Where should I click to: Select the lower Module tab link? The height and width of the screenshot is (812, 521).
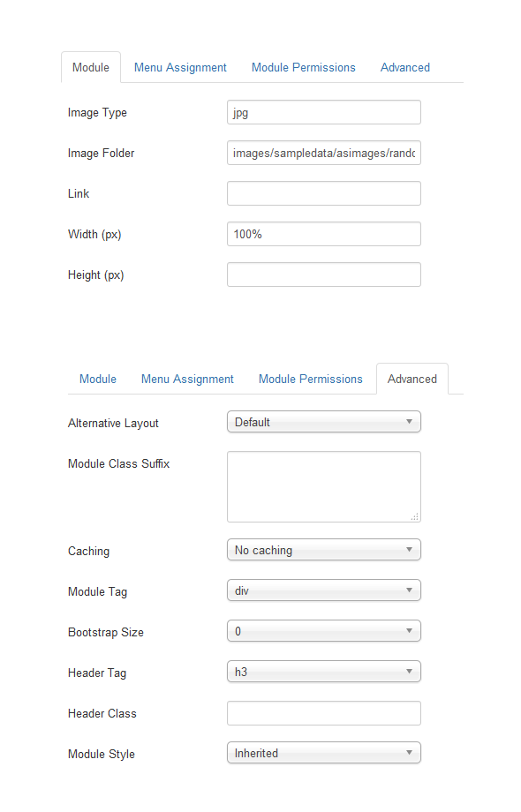98,379
